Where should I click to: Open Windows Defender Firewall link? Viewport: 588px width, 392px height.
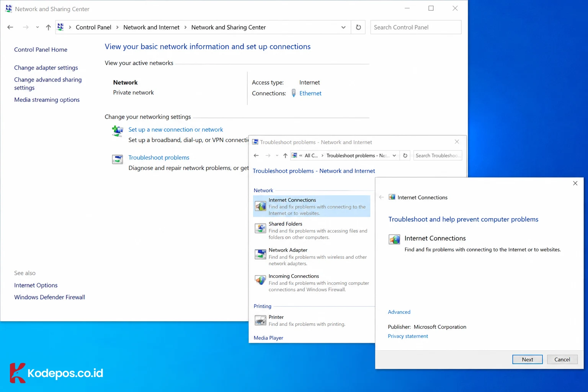coord(49,297)
